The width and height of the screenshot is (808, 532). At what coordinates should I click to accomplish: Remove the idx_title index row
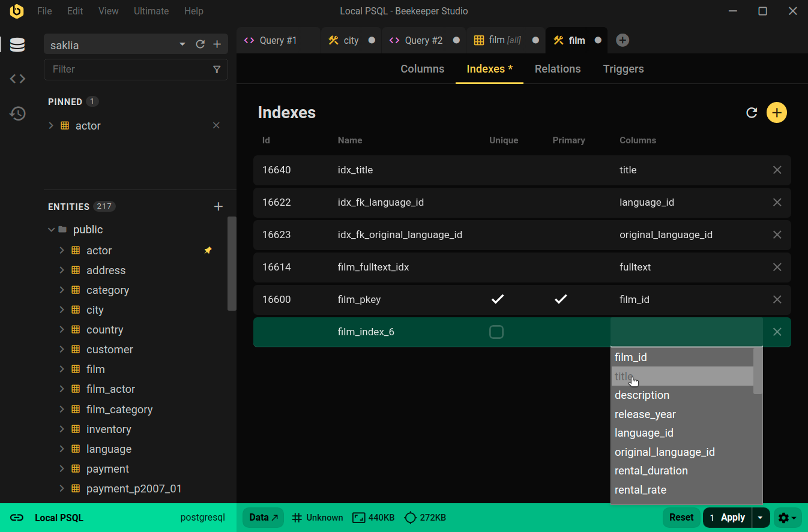point(777,170)
